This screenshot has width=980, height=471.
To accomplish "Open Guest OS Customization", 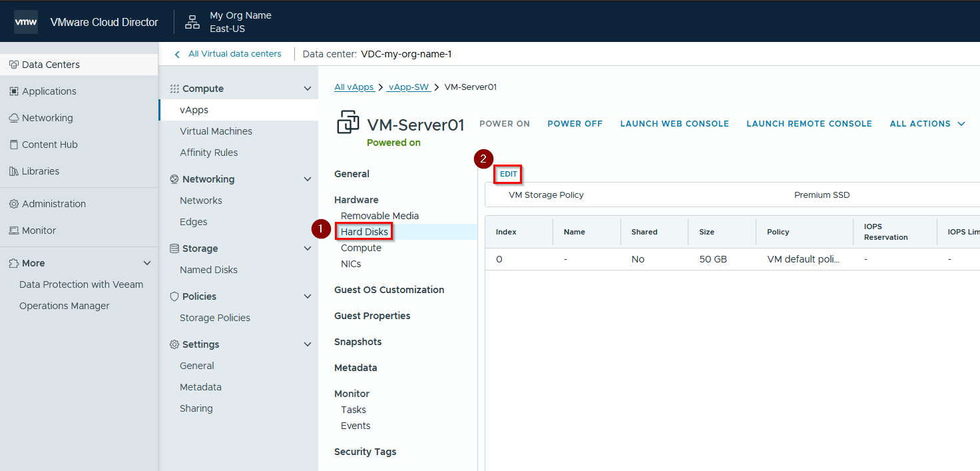I will click(389, 290).
